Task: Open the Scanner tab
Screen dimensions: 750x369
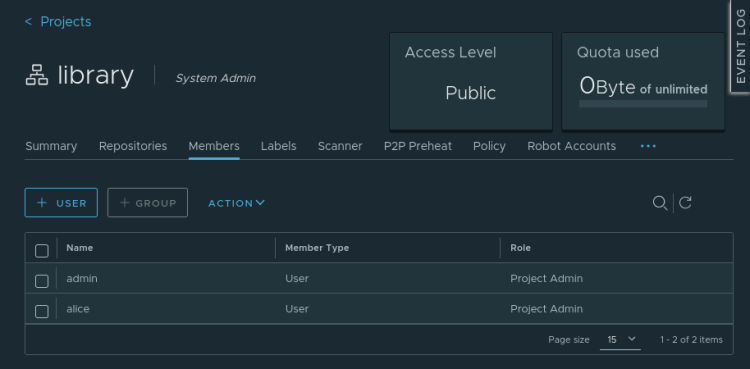Action: [x=340, y=146]
